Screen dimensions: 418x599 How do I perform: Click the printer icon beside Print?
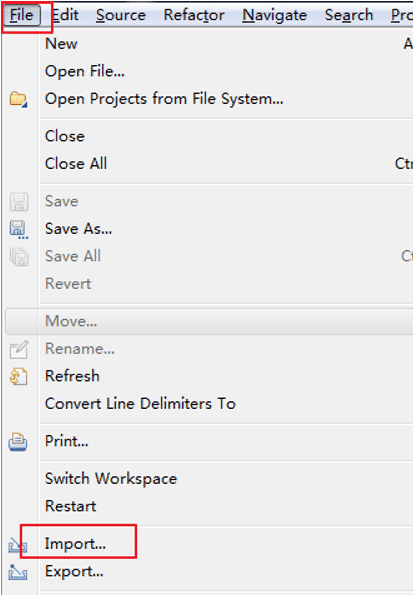[18, 442]
